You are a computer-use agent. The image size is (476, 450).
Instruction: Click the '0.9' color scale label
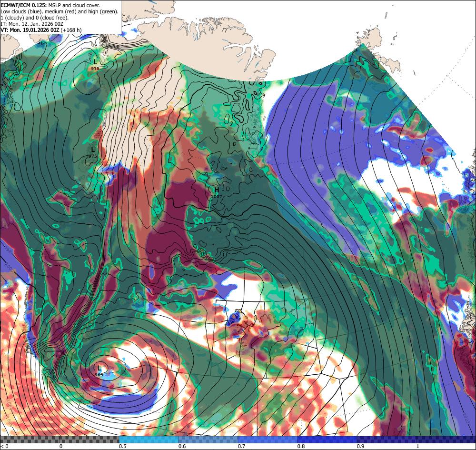coord(361,446)
